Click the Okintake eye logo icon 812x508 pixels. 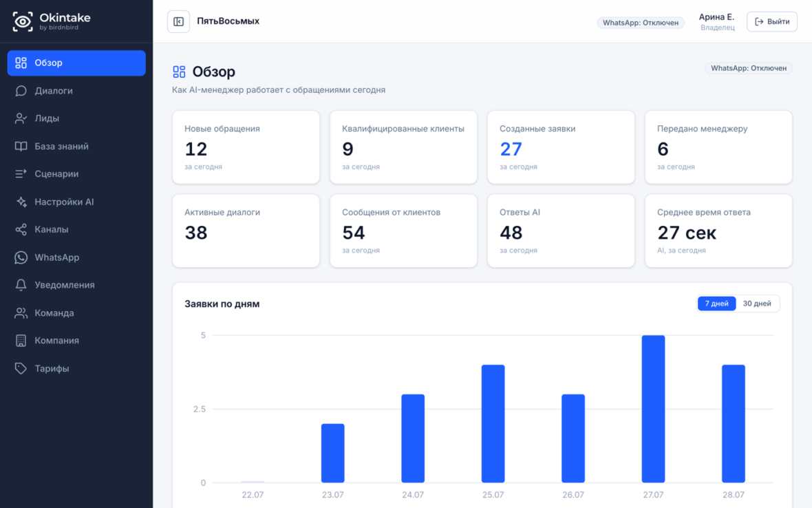pos(22,21)
